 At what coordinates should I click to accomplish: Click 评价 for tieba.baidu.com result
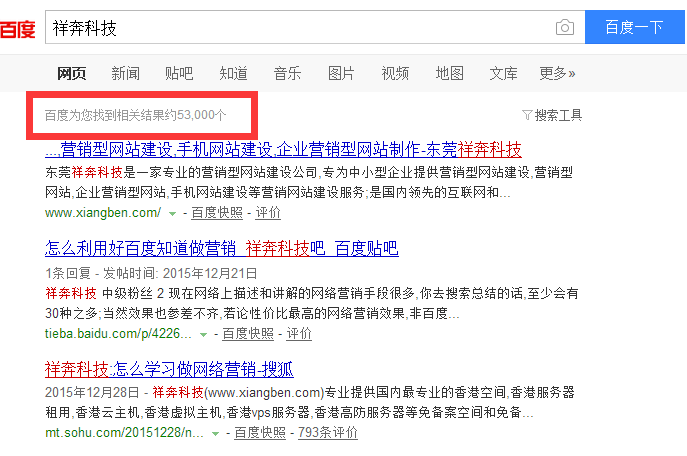coord(299,334)
